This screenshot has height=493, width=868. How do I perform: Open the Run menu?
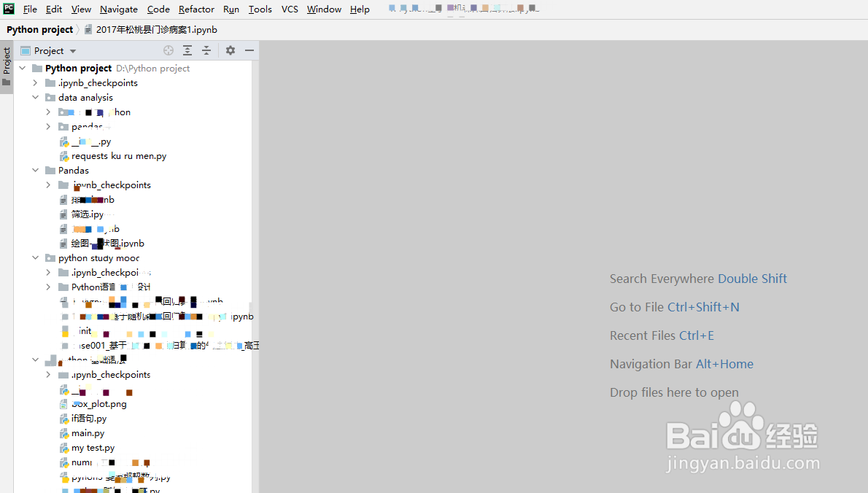(x=230, y=9)
